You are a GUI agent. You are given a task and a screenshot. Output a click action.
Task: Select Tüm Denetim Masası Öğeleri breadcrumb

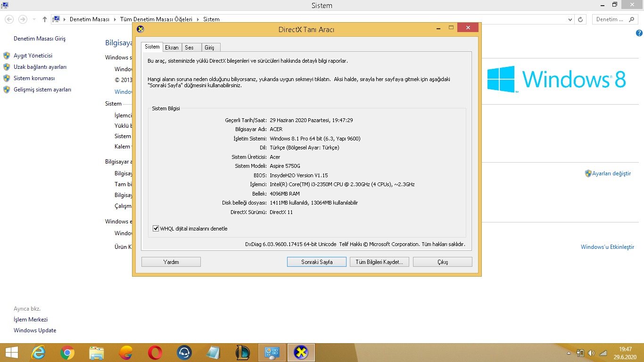pyautogui.click(x=156, y=19)
